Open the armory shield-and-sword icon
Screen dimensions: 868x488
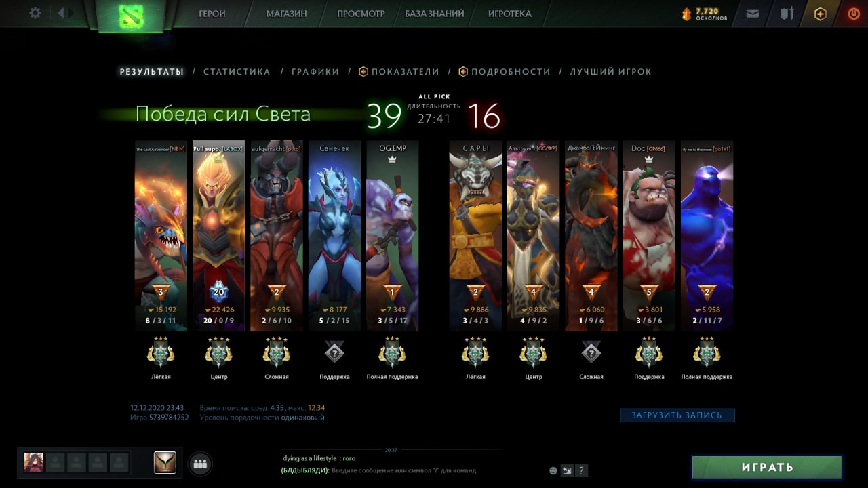coord(787,13)
